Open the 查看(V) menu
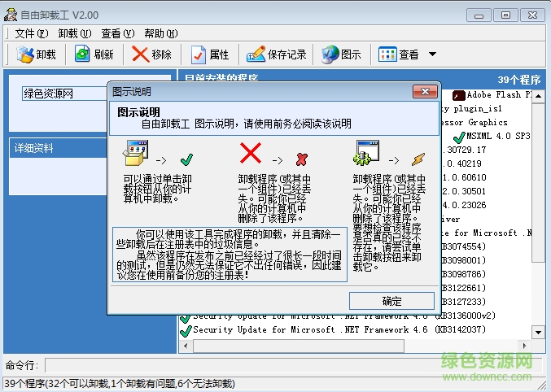Viewport: 551px width, 392px height. (x=118, y=33)
